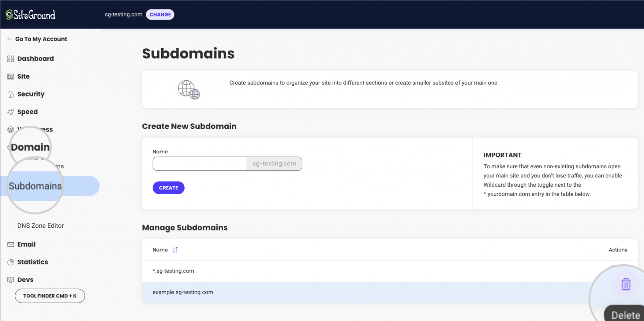Click the CHANGE site button

(x=160, y=14)
